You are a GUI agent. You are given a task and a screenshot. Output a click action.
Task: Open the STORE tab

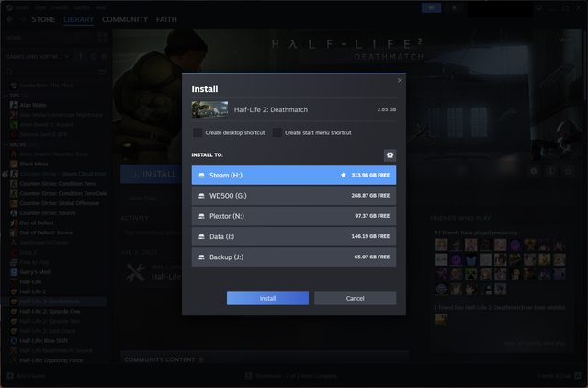pos(43,19)
